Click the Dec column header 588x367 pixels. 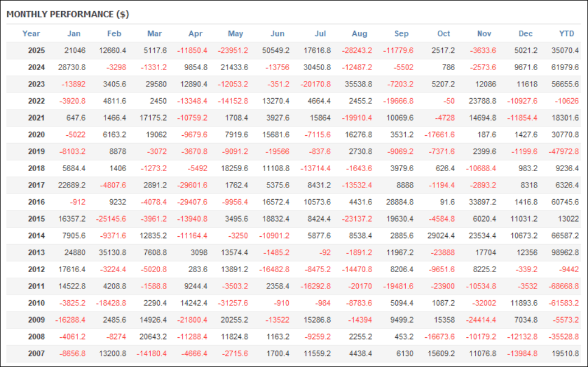click(525, 34)
